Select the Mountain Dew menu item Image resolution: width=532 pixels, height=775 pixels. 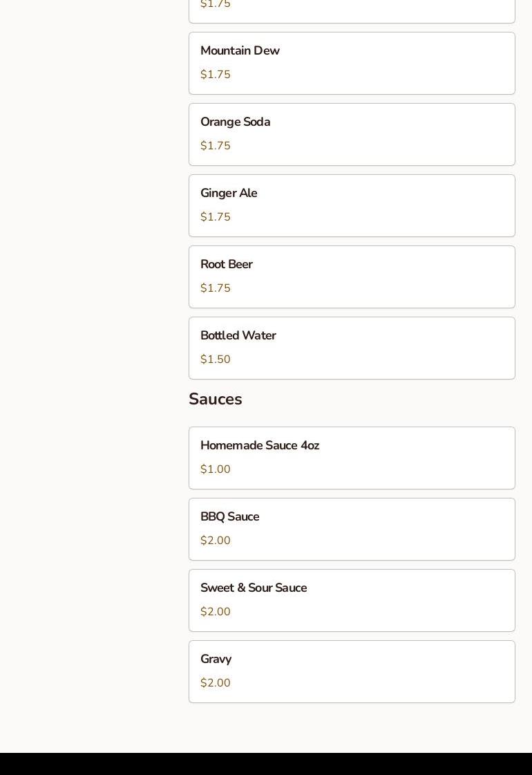(351, 63)
